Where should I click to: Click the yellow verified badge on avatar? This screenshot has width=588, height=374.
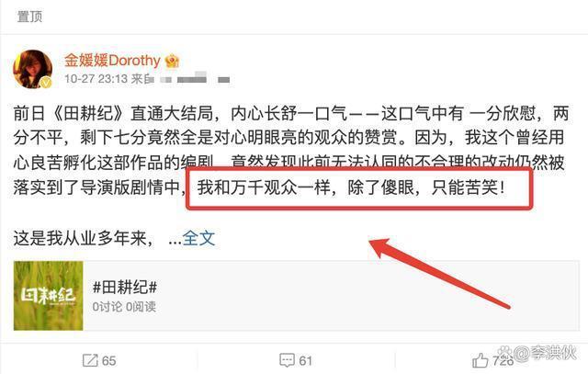(46, 83)
